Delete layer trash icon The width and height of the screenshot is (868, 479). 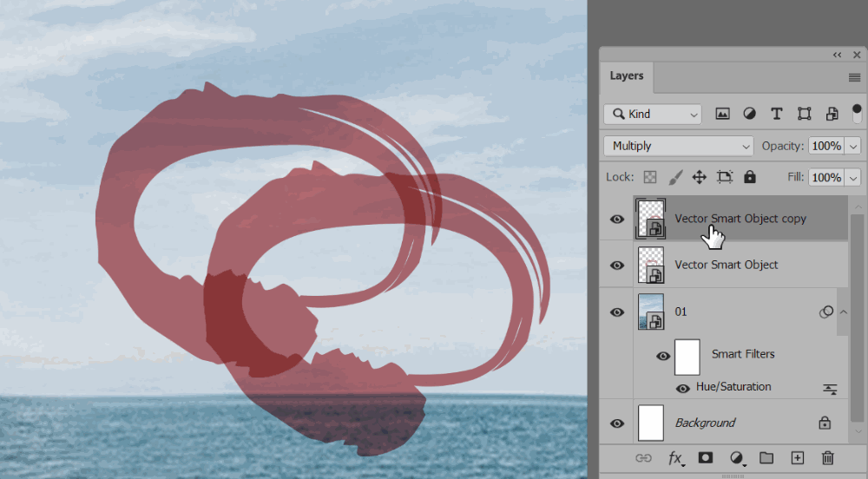click(827, 458)
